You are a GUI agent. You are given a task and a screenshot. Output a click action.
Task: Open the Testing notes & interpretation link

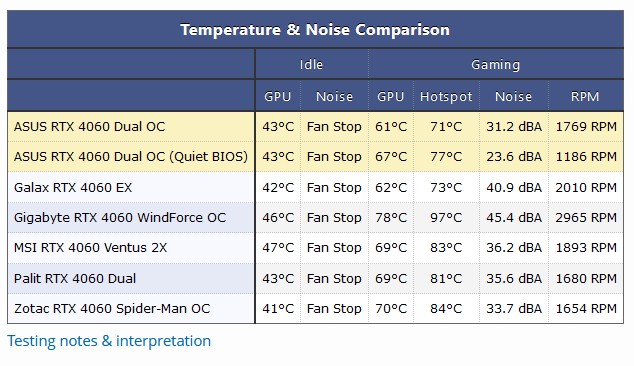point(109,341)
